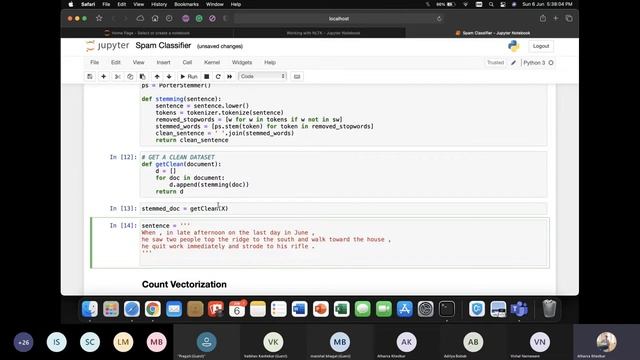Viewport: 640px width, 360px height.
Task: Interrupt the kernel with the stop icon
Action: (207, 76)
